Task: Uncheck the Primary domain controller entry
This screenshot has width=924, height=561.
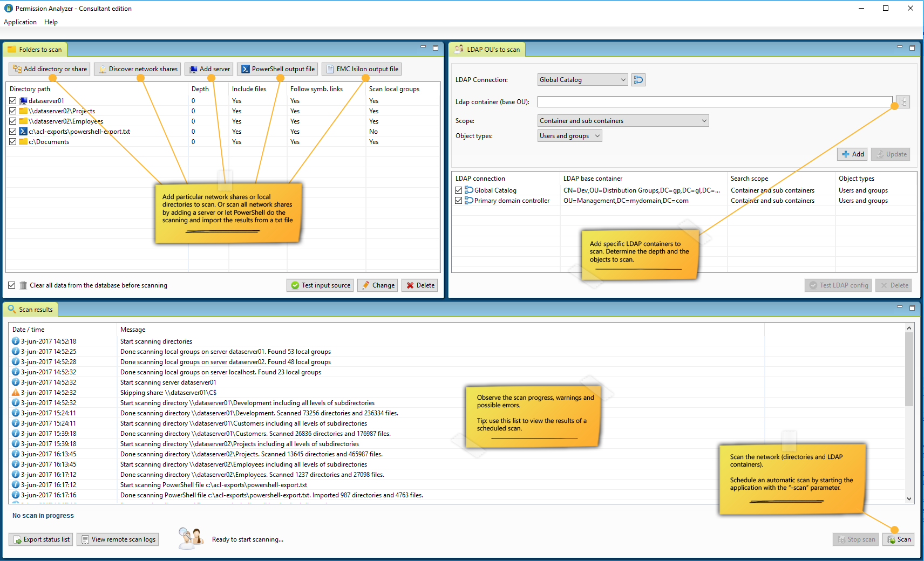Action: click(459, 201)
